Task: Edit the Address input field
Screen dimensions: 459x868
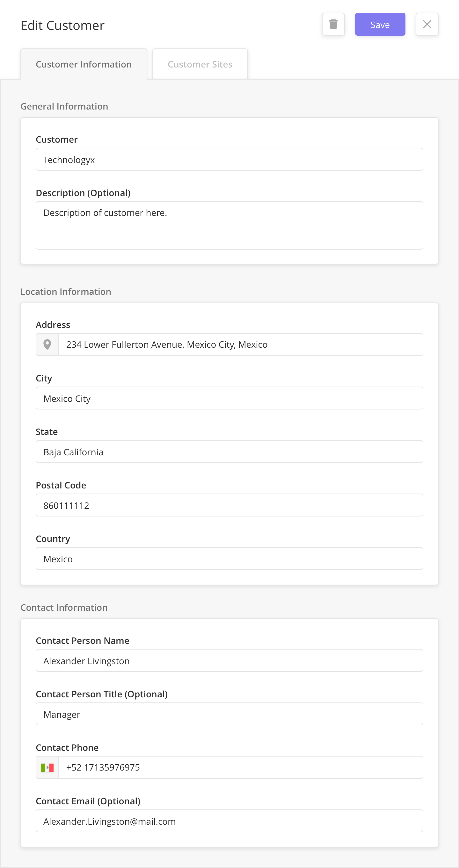Action: click(x=240, y=345)
